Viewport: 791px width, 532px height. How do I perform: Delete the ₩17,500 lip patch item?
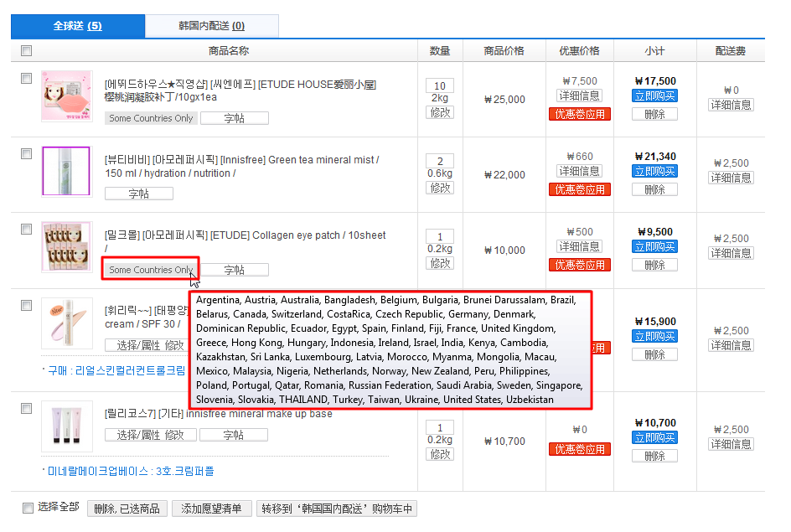pos(654,115)
